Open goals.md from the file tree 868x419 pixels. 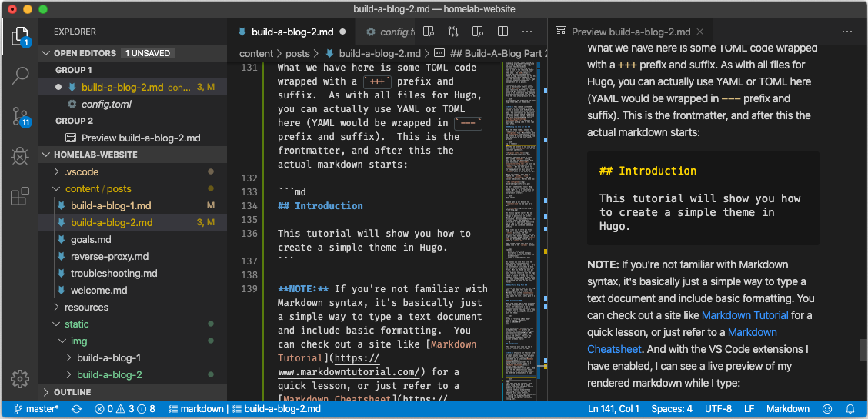coord(133,239)
